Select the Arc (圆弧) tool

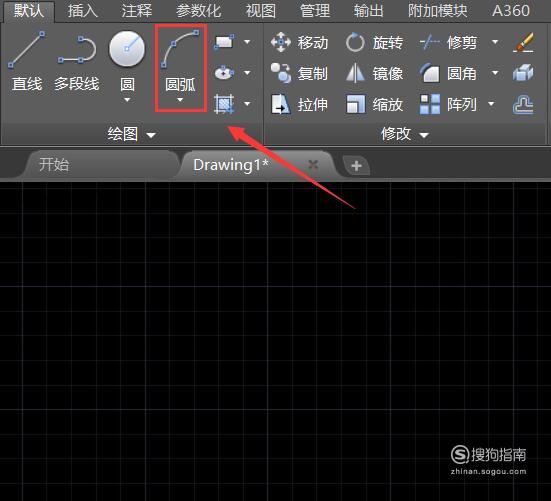[180, 60]
